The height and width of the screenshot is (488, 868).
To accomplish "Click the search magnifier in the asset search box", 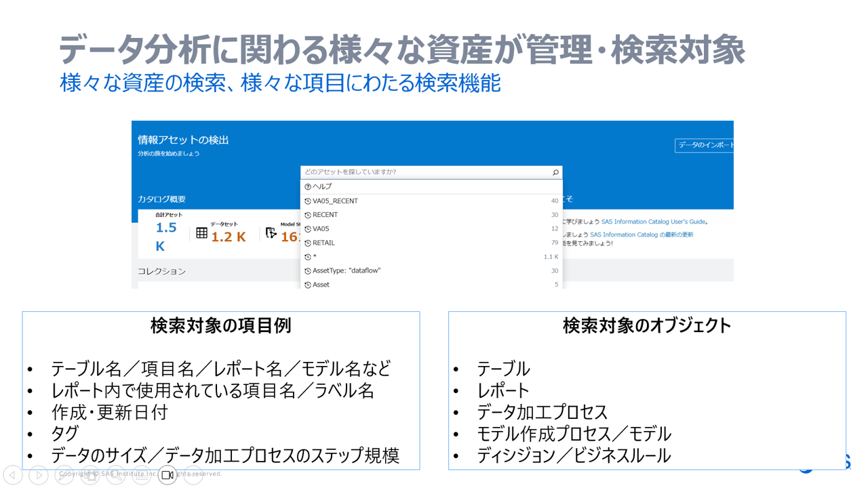I will [555, 172].
